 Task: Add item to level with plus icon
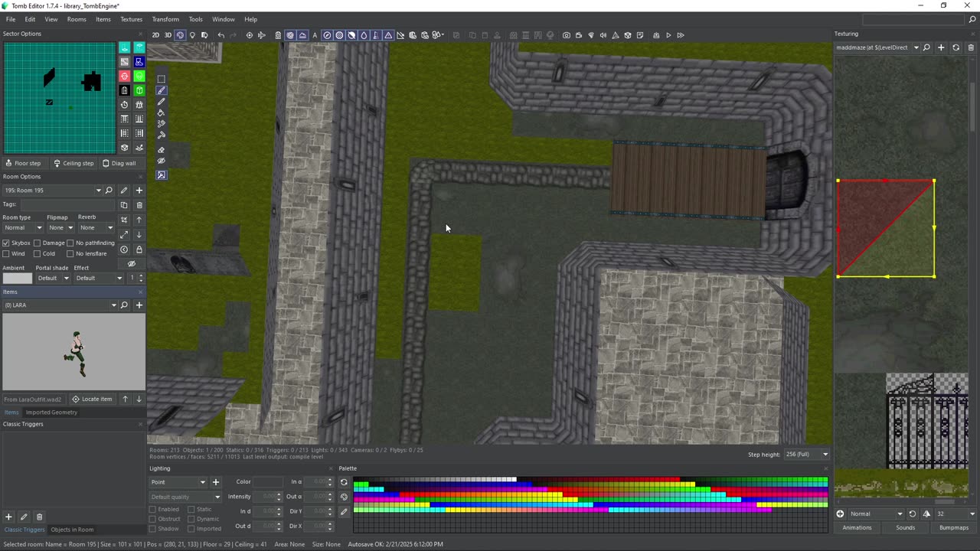tap(139, 305)
